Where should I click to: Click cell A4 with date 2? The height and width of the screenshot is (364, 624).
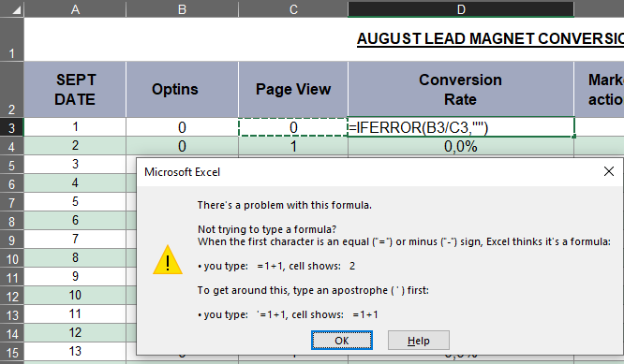(75, 146)
